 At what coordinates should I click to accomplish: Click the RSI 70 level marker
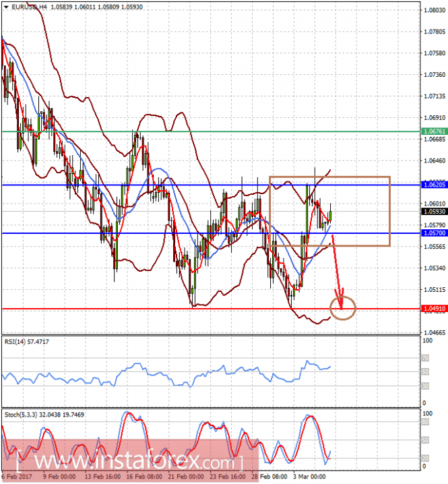click(x=425, y=358)
